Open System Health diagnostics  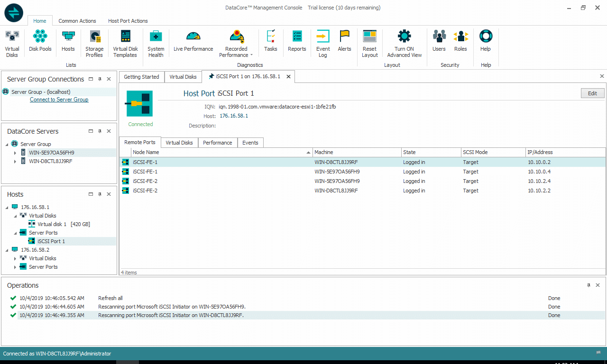pos(156,44)
